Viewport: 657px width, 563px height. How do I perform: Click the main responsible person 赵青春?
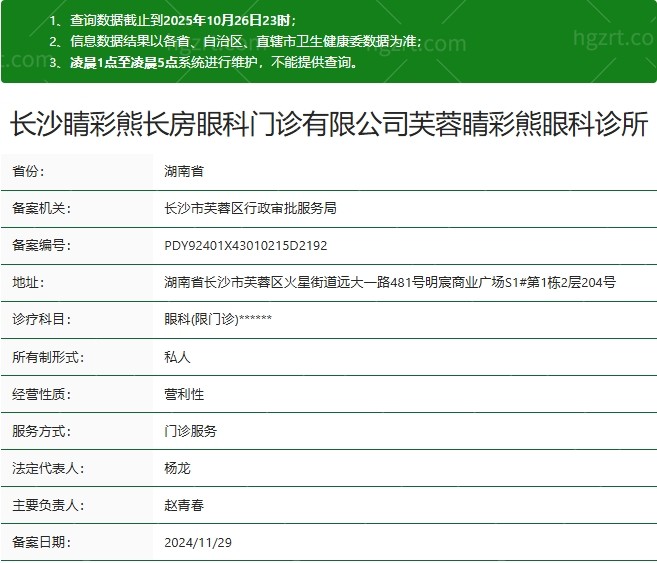tap(184, 505)
